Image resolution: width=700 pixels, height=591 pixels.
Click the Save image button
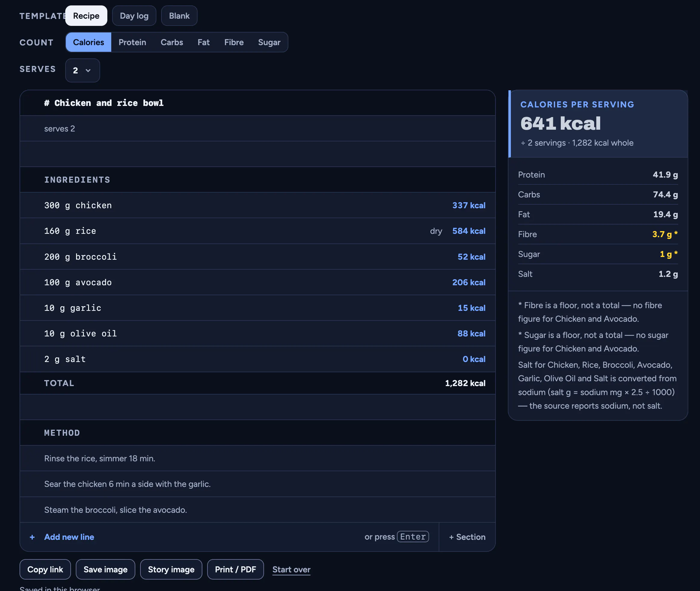(106, 569)
